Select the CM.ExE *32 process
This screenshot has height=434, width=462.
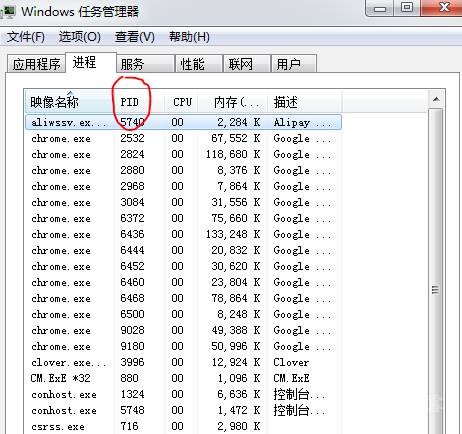(x=183, y=378)
